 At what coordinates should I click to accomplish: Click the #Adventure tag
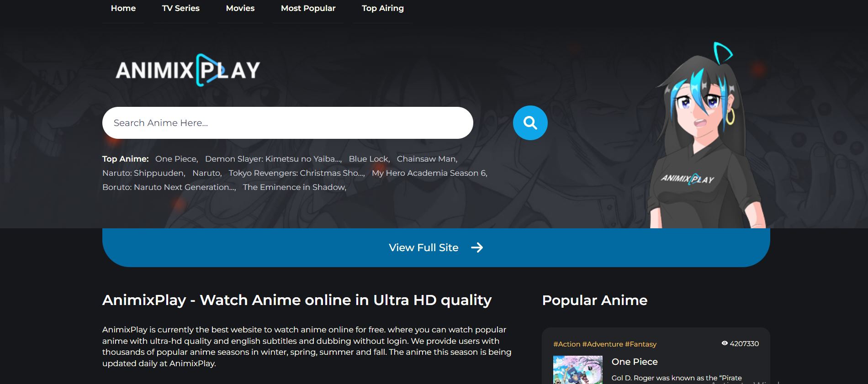[x=603, y=344]
